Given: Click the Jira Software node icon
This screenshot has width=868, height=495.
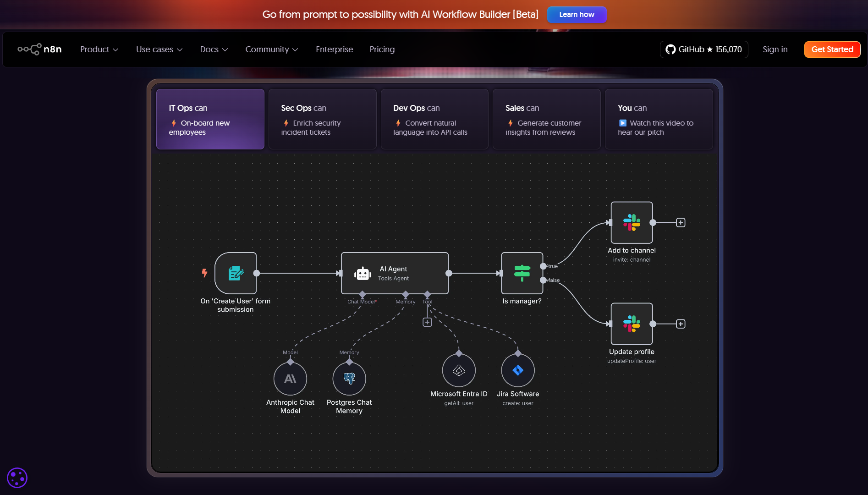Looking at the screenshot, I should click(x=518, y=370).
